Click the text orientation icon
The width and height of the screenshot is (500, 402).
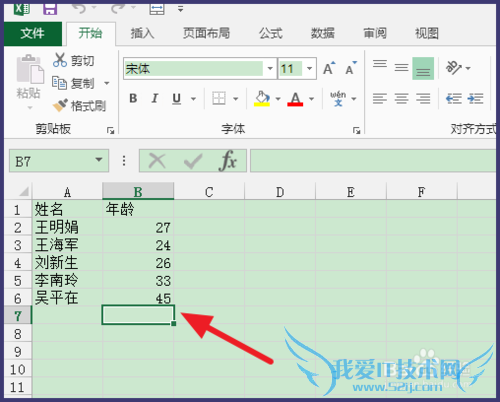pyautogui.click(x=454, y=68)
